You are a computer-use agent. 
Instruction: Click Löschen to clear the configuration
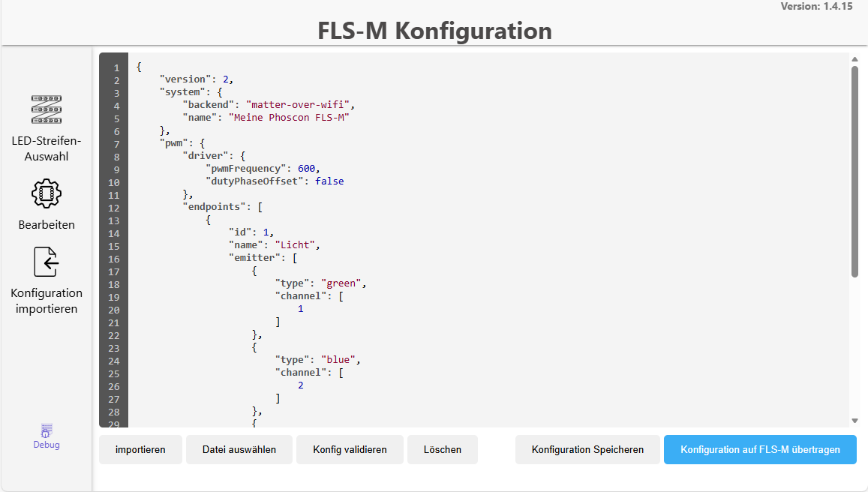click(x=443, y=449)
